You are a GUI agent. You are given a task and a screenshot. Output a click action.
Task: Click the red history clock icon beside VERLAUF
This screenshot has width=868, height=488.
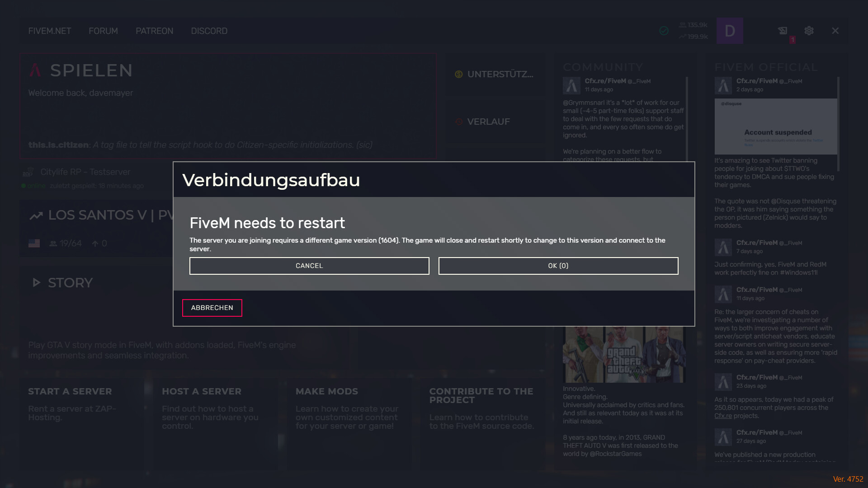click(458, 121)
